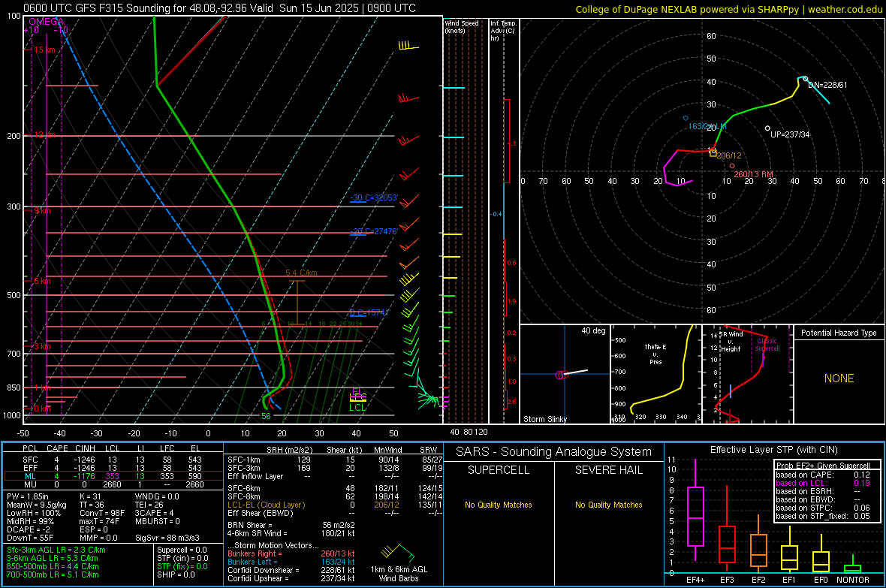Click the 850 pressure level label
886x588 pixels.
pyautogui.click(x=14, y=387)
